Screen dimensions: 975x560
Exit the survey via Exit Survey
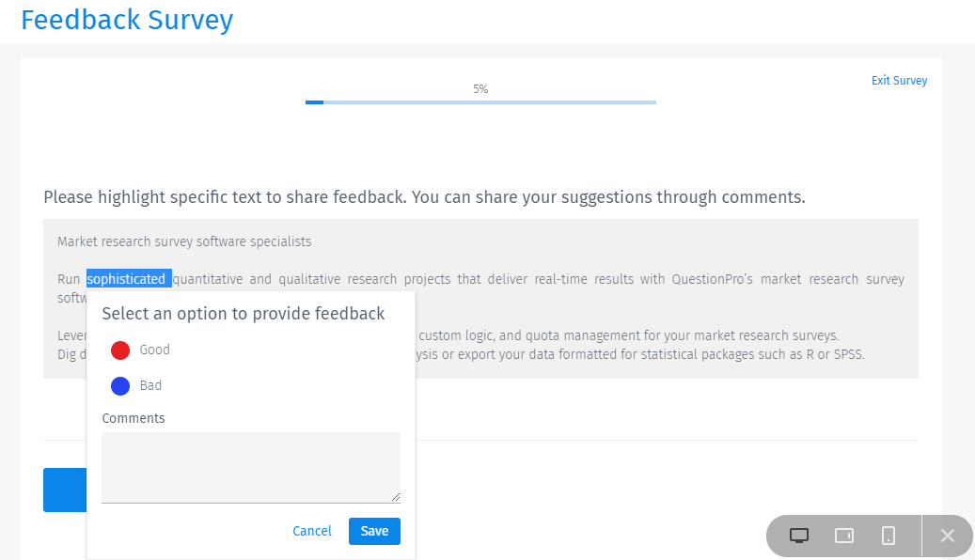[x=899, y=80]
